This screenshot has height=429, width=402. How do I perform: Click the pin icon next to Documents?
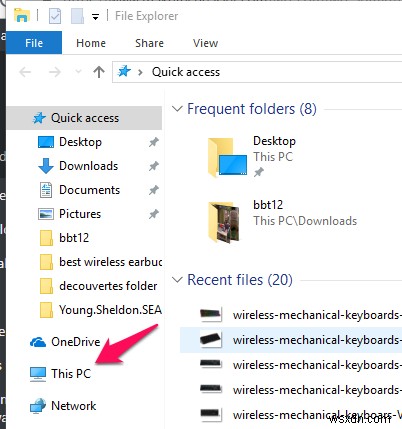tap(153, 190)
